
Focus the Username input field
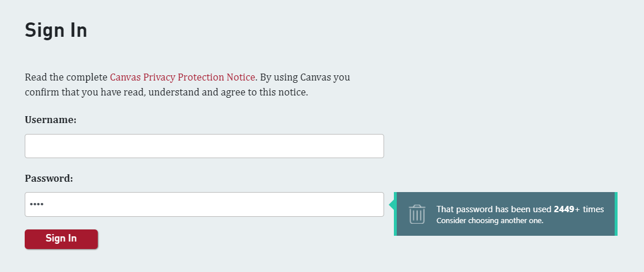(x=204, y=146)
